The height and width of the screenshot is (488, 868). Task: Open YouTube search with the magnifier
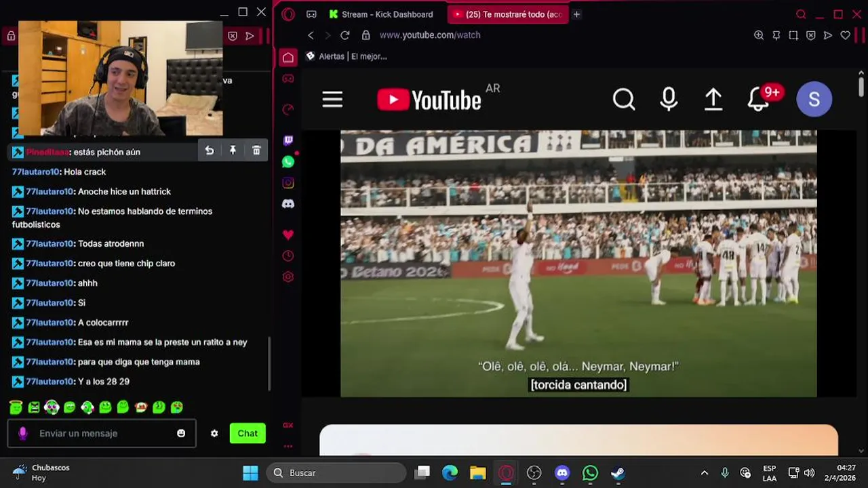[624, 100]
